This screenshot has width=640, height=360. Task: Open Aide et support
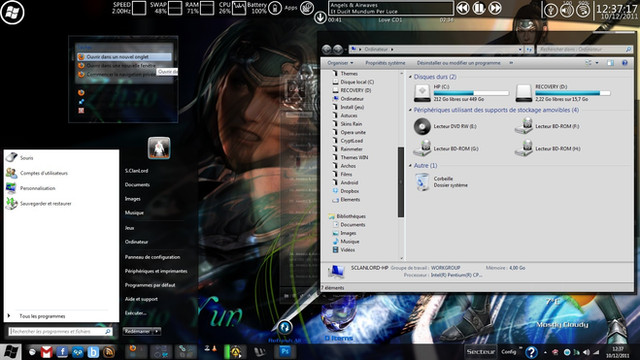click(x=141, y=299)
